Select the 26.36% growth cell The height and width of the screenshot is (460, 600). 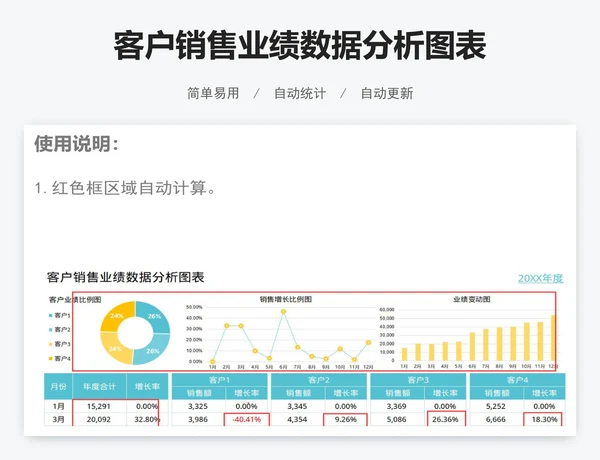click(x=445, y=419)
